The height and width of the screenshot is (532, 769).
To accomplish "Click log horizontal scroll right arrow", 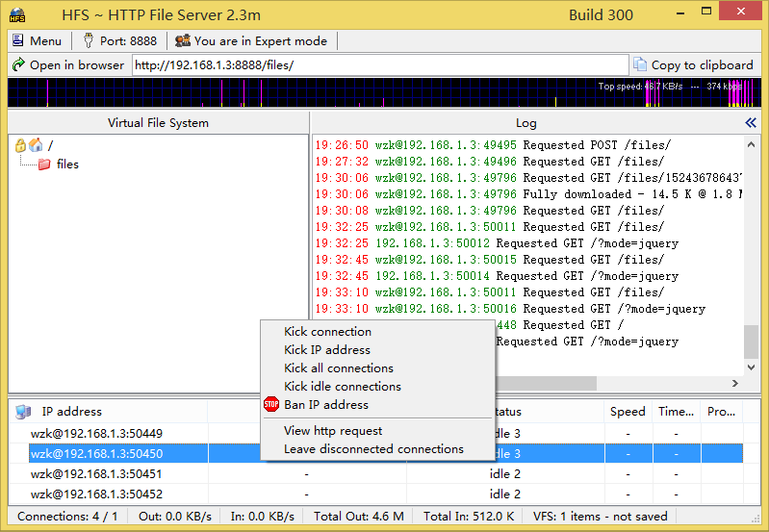I will (x=735, y=383).
